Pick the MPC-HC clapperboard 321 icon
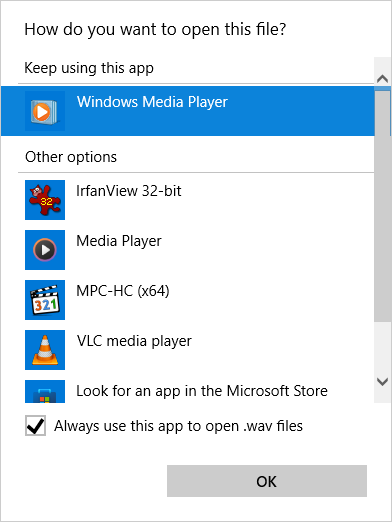This screenshot has height=522, width=392. [x=45, y=300]
